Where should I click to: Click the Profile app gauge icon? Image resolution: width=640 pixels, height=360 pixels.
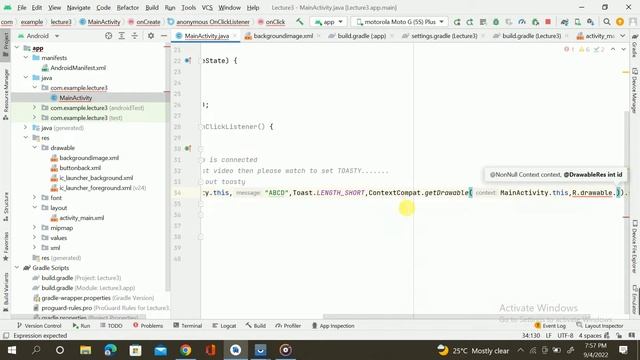[x=522, y=22]
